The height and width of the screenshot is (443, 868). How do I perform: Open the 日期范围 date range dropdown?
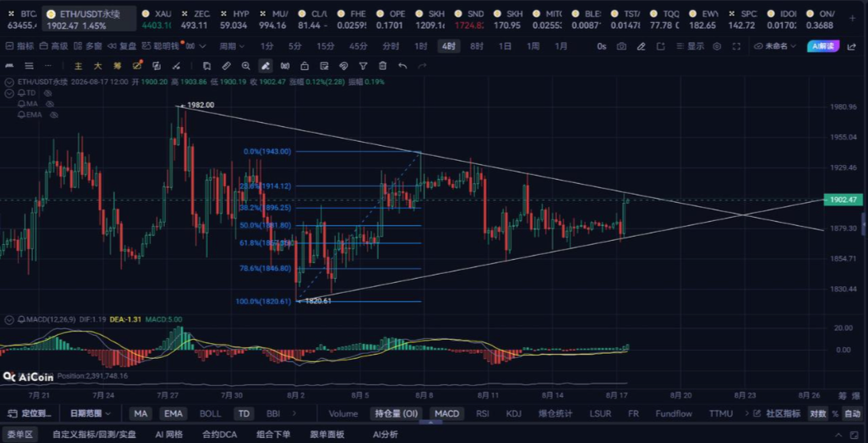[90, 413]
